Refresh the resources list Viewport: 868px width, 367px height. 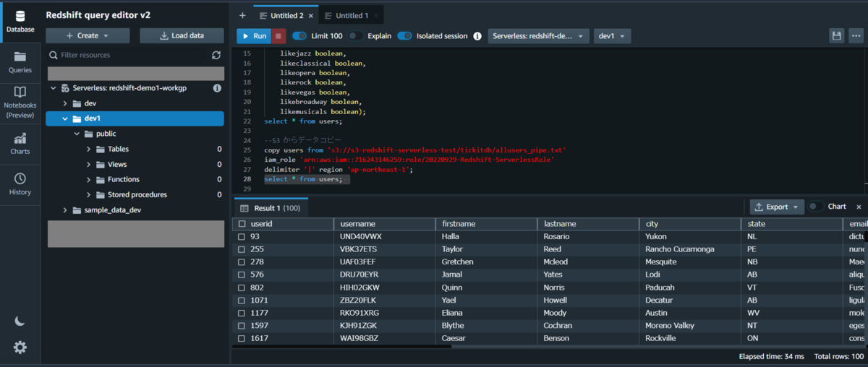(216, 55)
